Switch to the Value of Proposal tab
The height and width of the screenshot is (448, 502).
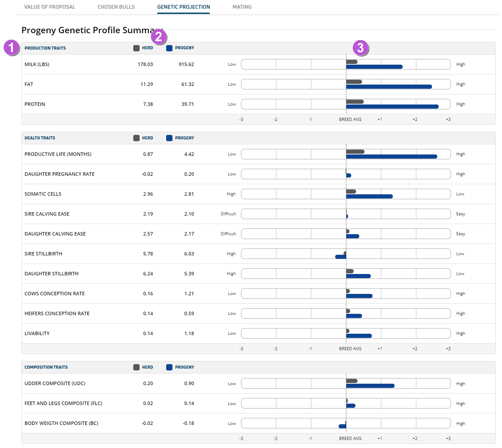50,7
